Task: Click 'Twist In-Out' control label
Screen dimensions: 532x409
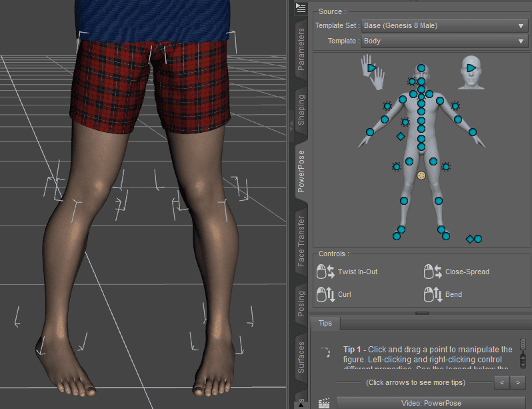Action: 357,272
